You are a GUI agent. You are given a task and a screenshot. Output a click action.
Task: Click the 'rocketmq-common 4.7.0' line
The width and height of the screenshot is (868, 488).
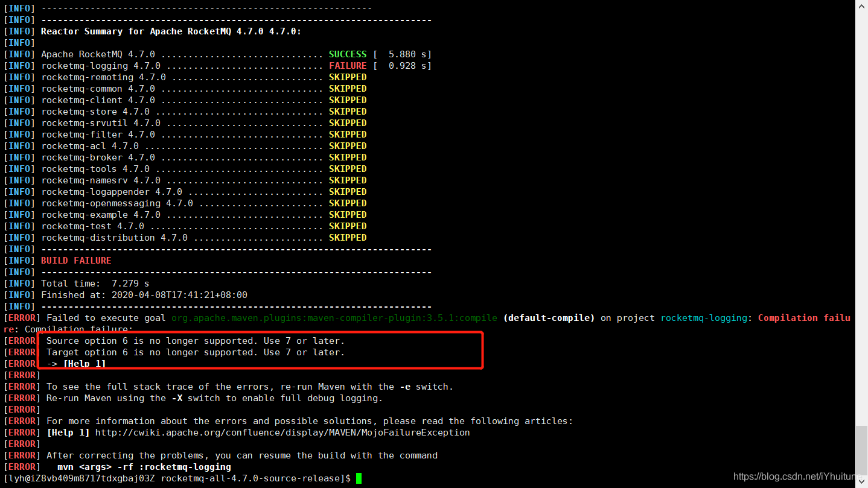185,89
